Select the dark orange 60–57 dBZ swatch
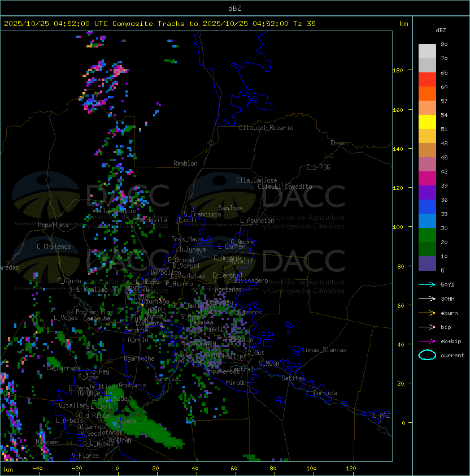The image size is (470, 476). [x=427, y=93]
